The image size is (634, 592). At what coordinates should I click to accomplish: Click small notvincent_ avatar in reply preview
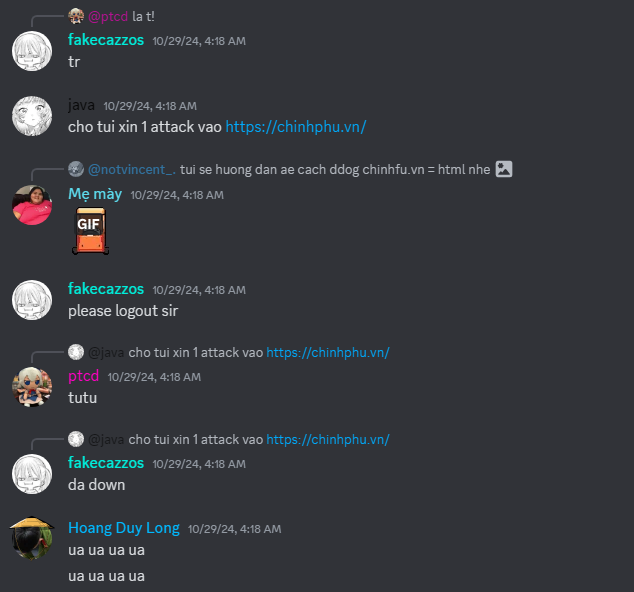(x=76, y=169)
